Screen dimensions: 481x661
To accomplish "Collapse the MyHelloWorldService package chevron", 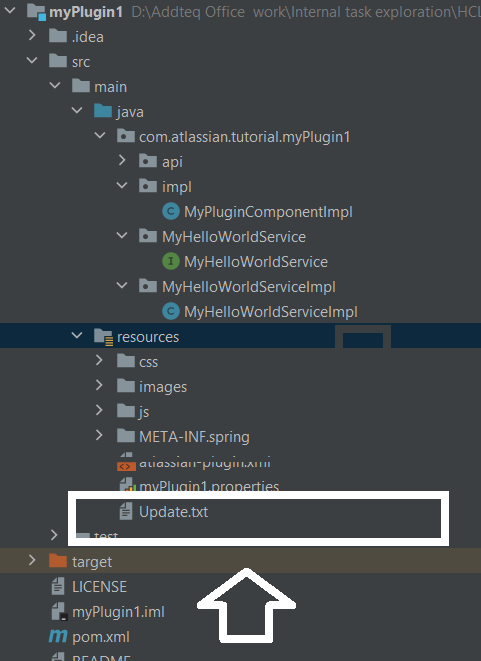I will click(x=122, y=236).
